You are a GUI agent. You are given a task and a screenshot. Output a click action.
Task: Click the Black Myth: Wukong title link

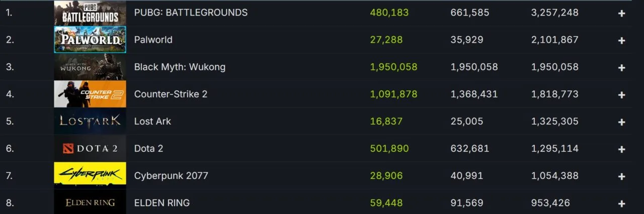[x=180, y=67]
